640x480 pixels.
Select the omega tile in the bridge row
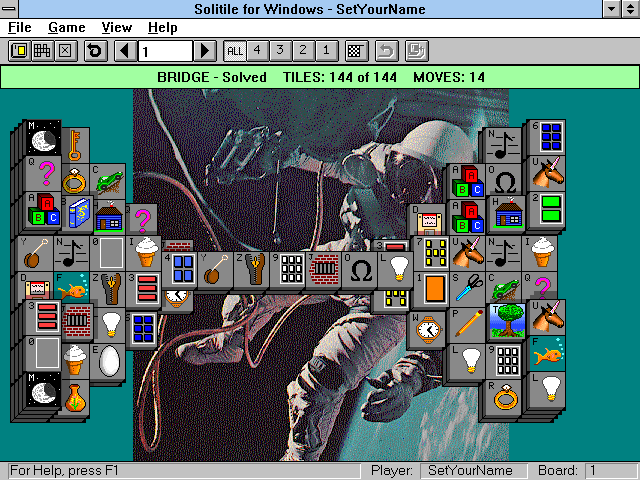coord(360,269)
